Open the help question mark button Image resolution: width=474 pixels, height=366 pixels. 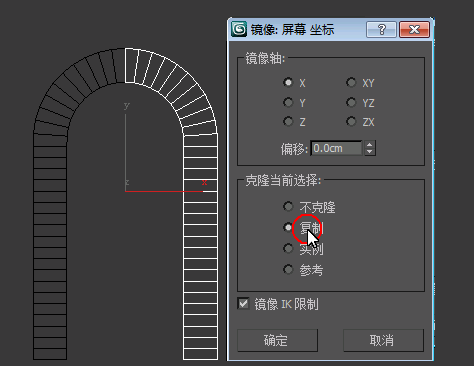(x=381, y=30)
